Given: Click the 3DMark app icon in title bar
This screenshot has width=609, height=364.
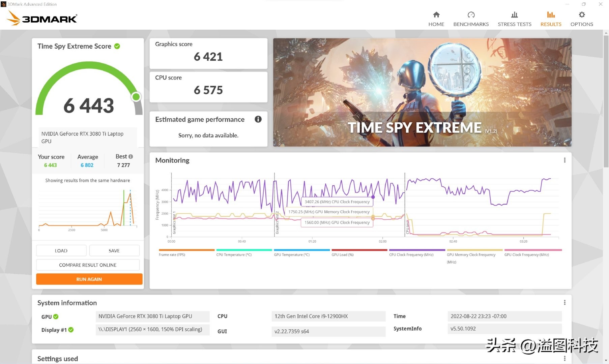Looking at the screenshot, I should click(x=3, y=4).
